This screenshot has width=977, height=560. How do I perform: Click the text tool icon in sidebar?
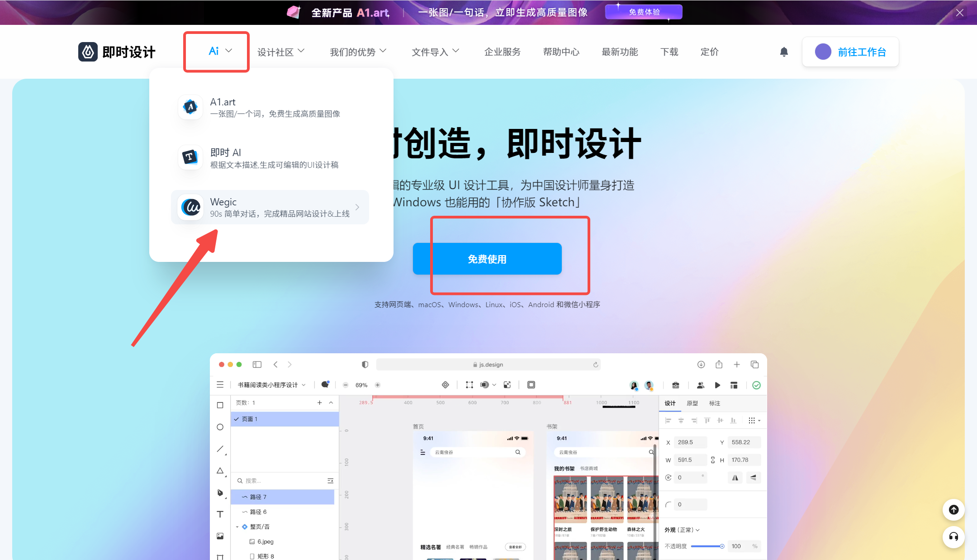tap(220, 514)
